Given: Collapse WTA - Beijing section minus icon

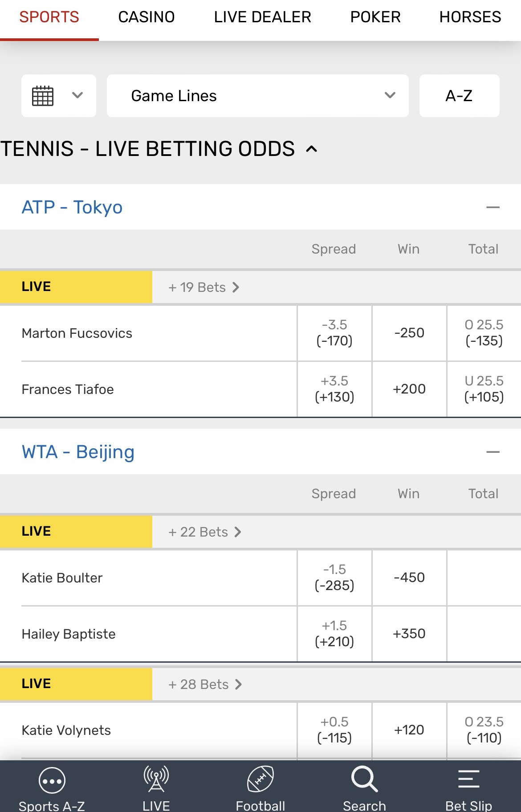Looking at the screenshot, I should [x=493, y=452].
